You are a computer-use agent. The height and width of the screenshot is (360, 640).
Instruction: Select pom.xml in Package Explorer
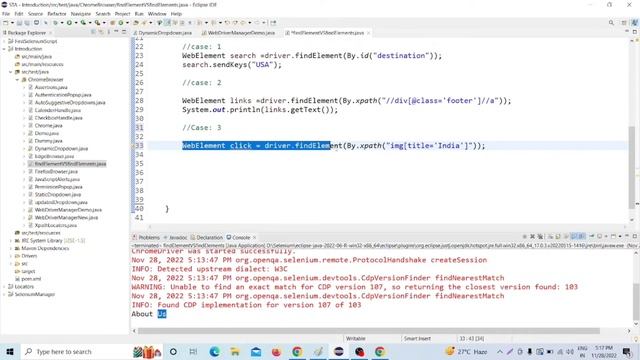click(x=31, y=279)
